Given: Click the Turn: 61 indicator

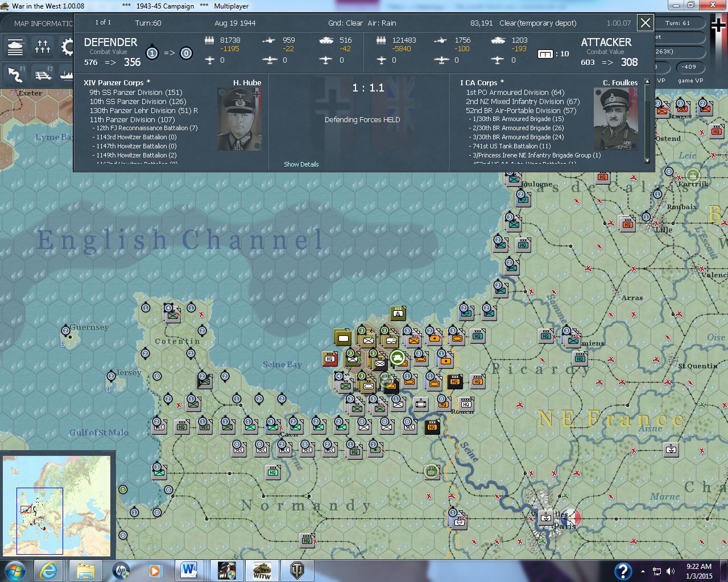Looking at the screenshot, I should [678, 23].
